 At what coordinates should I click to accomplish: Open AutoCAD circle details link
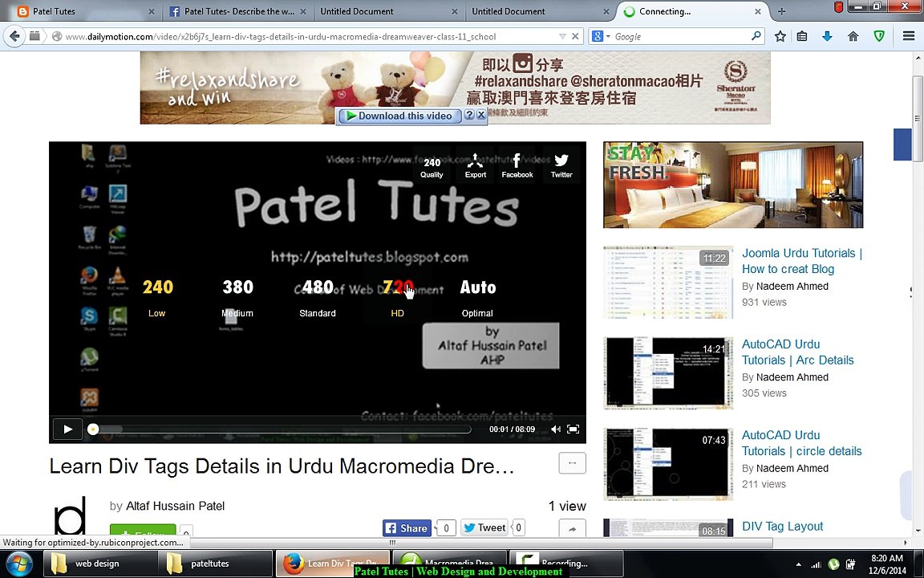click(x=801, y=443)
